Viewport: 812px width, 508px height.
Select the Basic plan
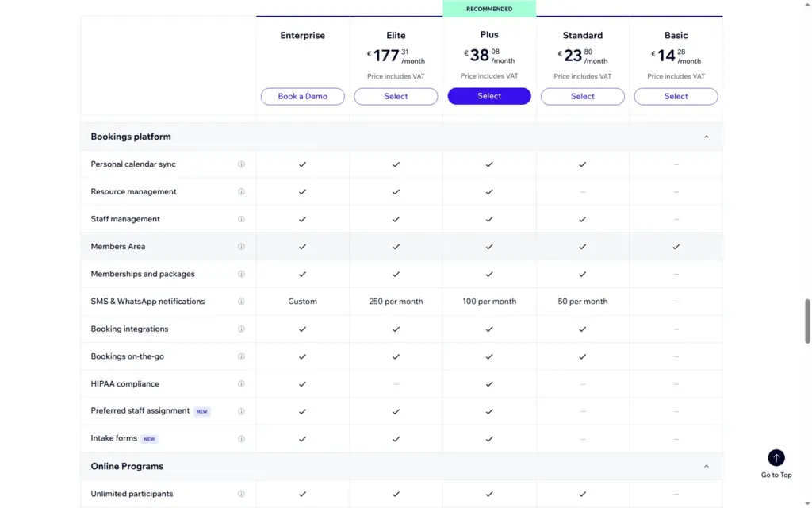pyautogui.click(x=676, y=96)
